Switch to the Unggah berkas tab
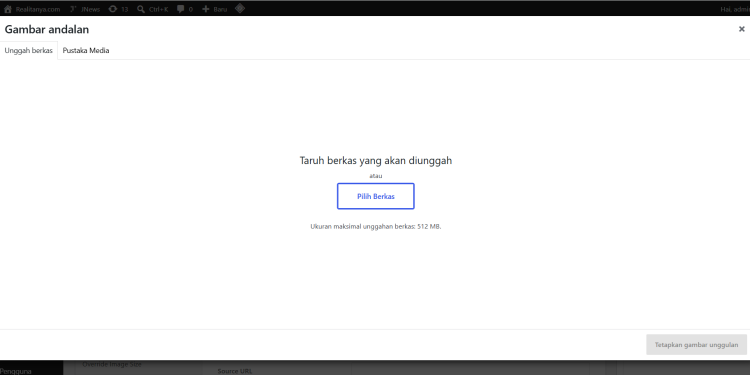750x375 pixels. 29,50
